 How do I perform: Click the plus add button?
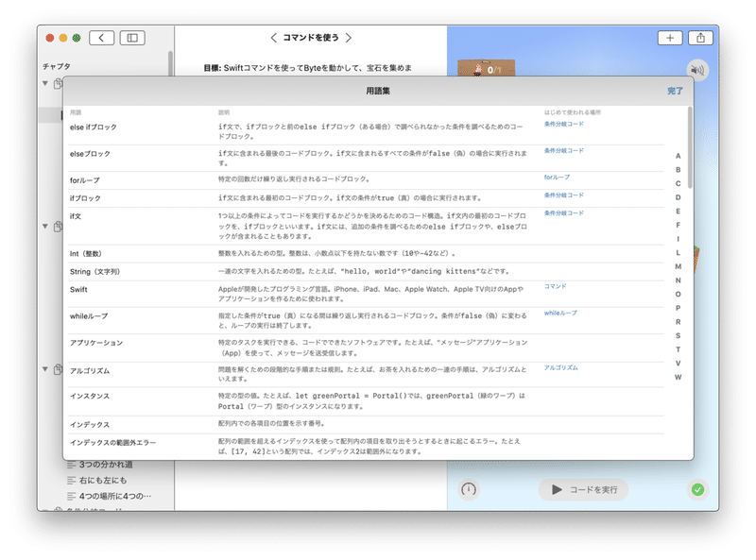tap(670, 38)
